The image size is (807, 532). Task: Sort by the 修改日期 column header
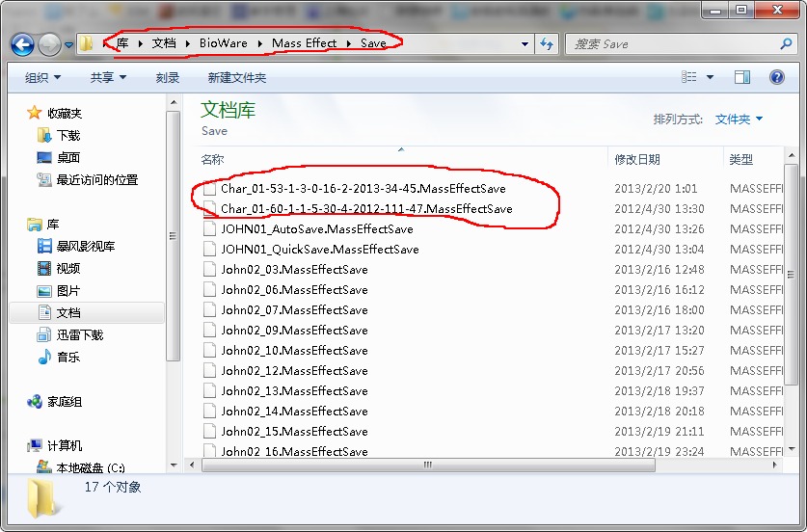click(637, 159)
